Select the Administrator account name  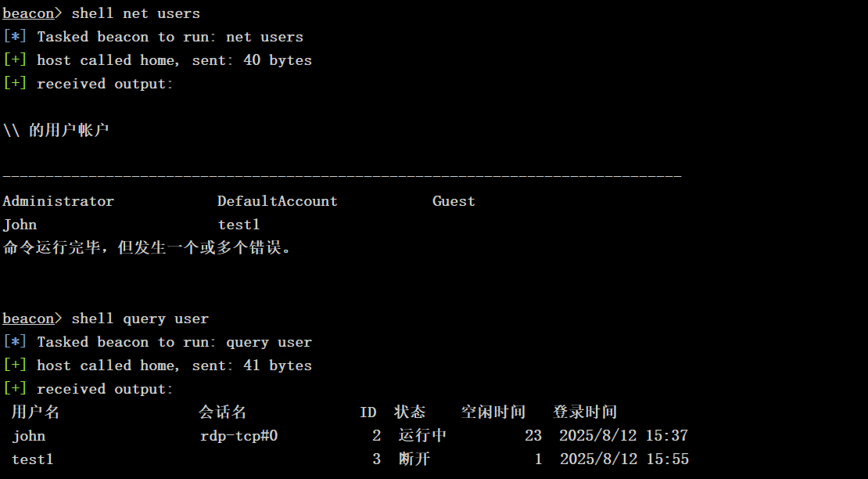click(58, 201)
